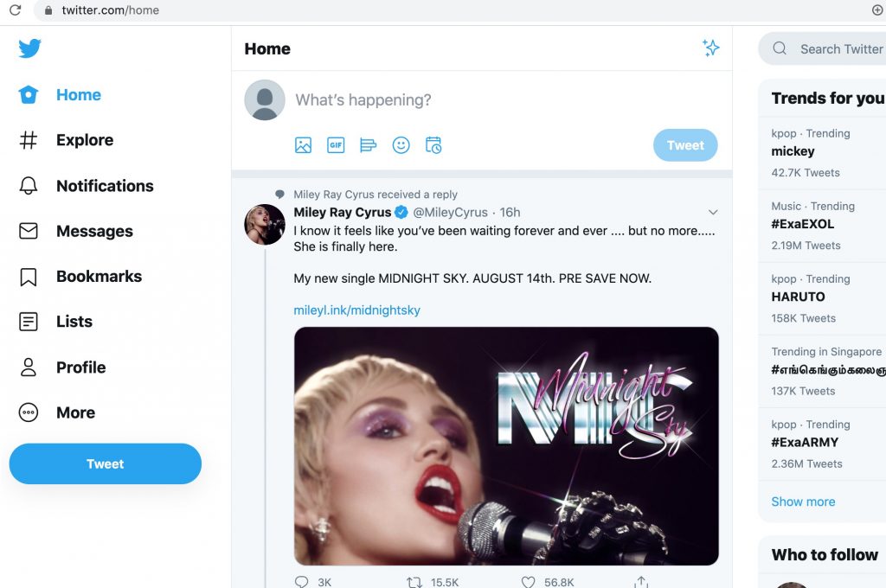886x588 pixels.
Task: Click the large blue Tweet button in sidebar
Action: tap(105, 463)
